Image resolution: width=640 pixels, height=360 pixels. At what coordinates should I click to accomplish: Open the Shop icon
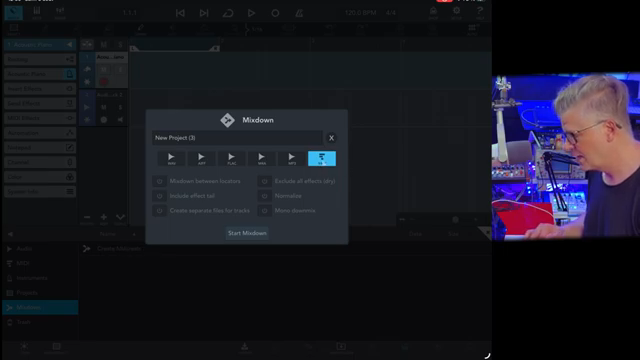click(433, 13)
